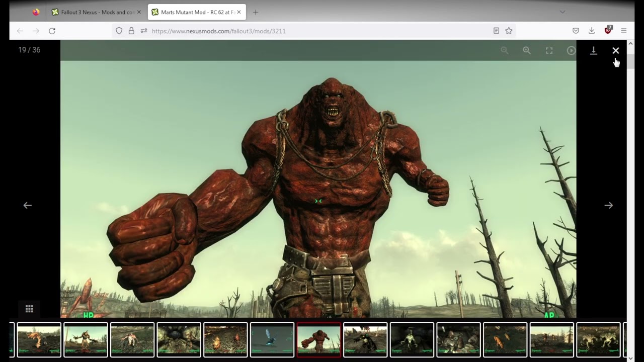The image size is (644, 362).
Task: Open the Pocket save button
Action: click(x=576, y=31)
